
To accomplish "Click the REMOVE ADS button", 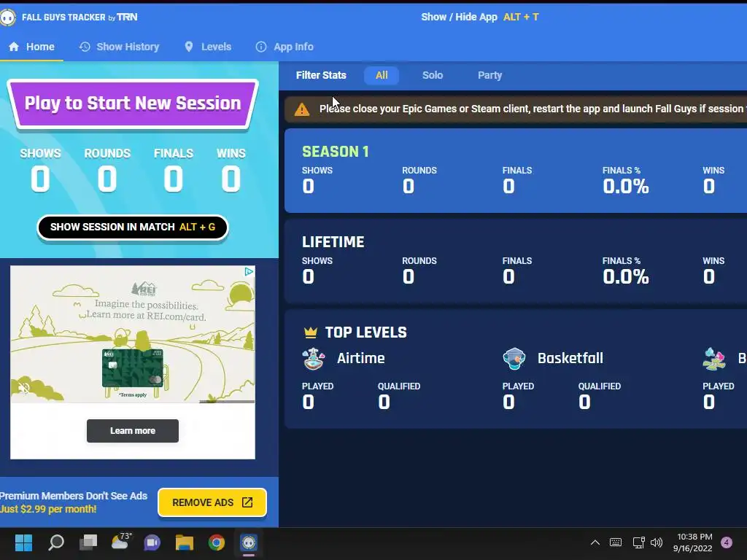I will pos(212,502).
